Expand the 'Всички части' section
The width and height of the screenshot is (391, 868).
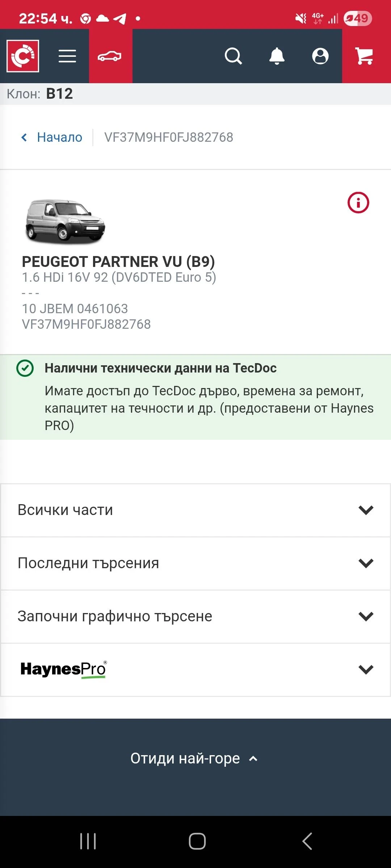click(x=195, y=510)
